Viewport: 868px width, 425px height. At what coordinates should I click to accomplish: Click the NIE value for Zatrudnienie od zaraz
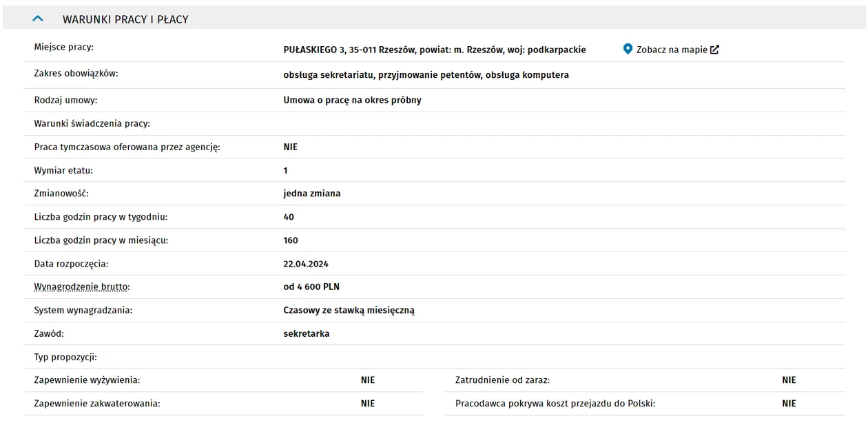click(x=789, y=380)
